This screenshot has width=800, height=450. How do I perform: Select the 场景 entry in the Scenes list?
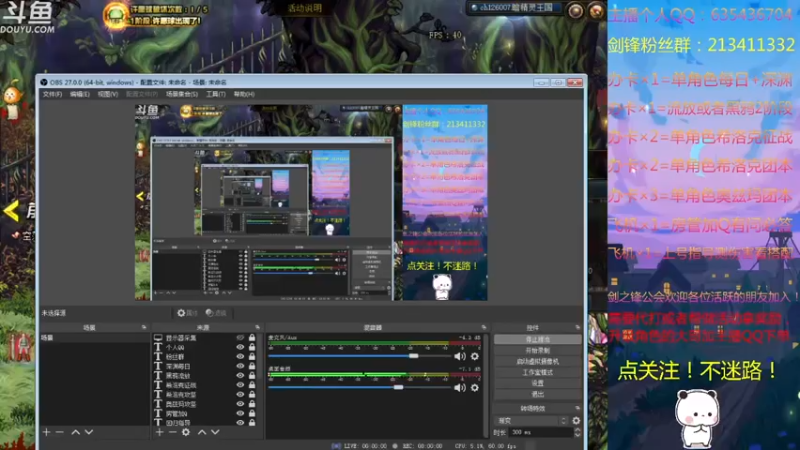(x=95, y=338)
